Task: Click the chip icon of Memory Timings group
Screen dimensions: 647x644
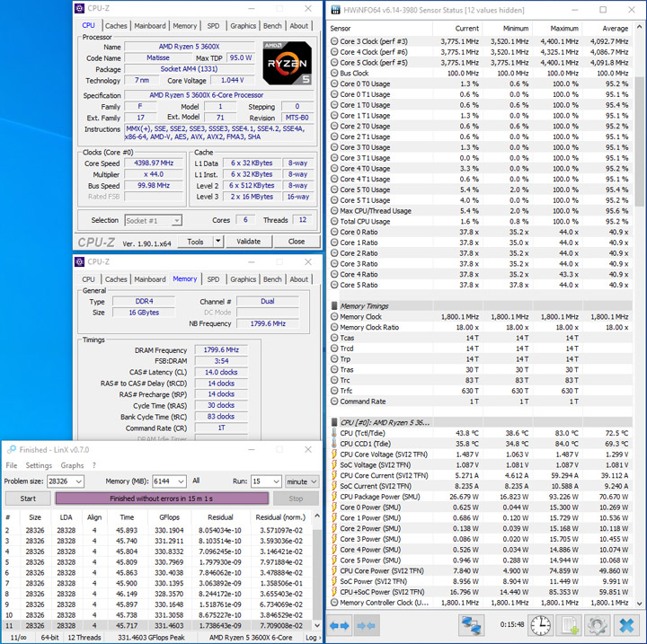Action: (x=334, y=306)
